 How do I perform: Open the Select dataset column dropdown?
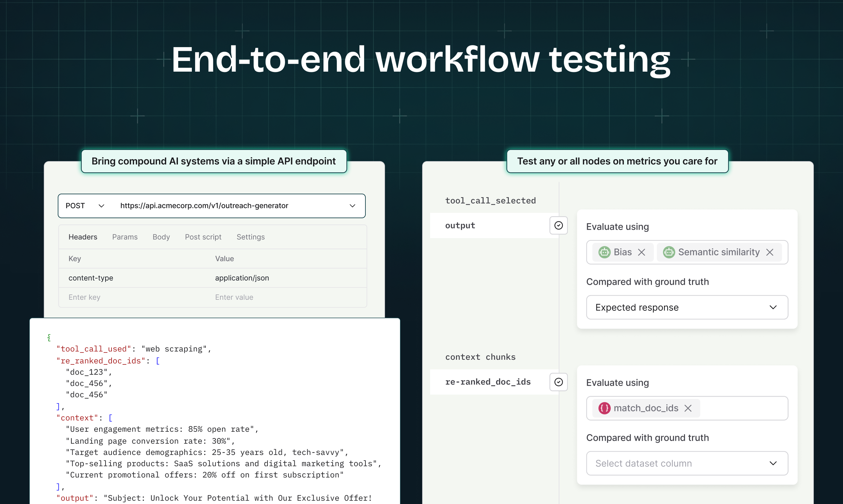[x=687, y=463]
